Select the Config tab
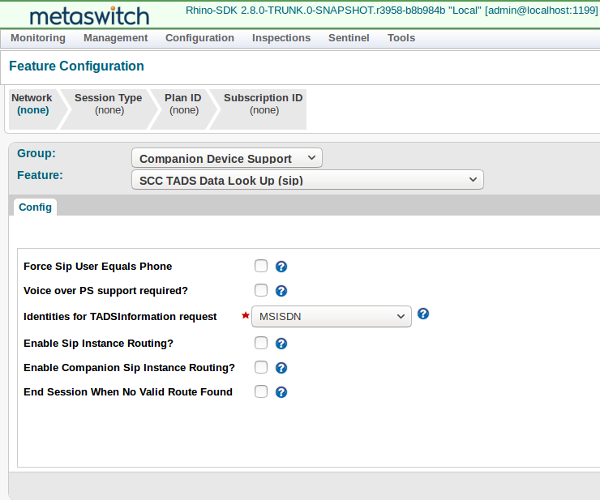The height and width of the screenshot is (500, 600). (35, 207)
